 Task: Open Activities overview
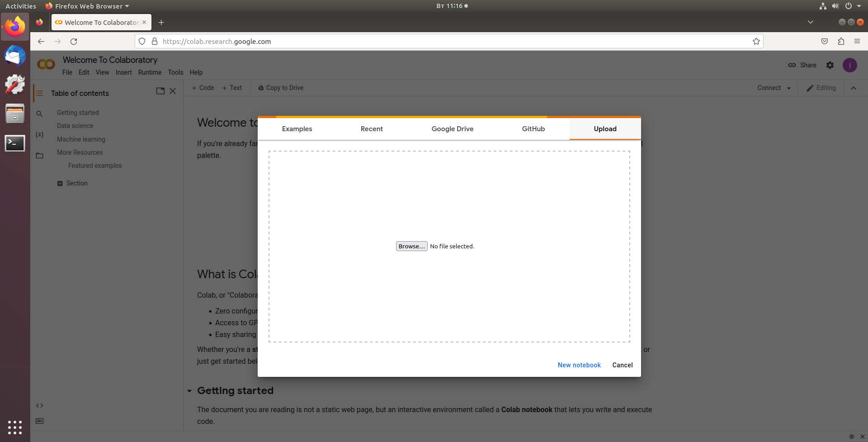[21, 6]
